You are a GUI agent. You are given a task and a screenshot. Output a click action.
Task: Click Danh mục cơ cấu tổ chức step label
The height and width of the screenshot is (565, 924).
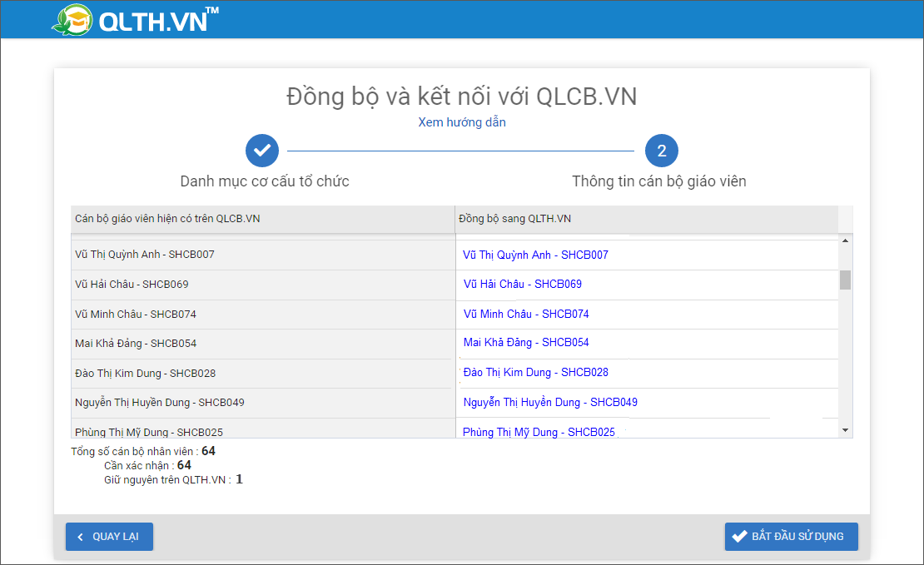click(265, 181)
